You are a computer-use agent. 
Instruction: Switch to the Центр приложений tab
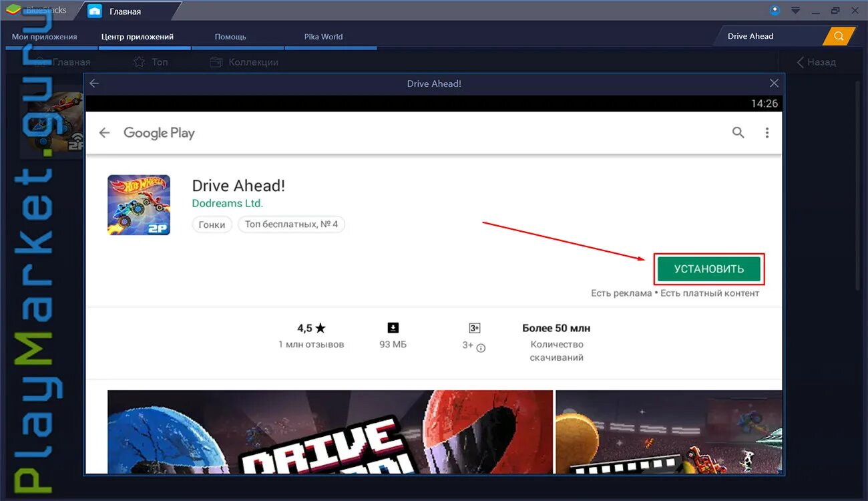click(138, 37)
